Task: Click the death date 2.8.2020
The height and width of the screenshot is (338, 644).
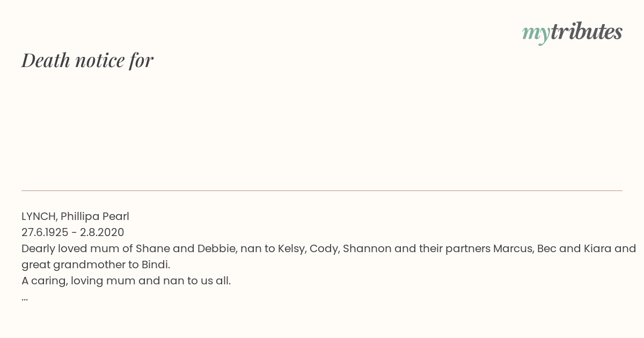Action: coord(102,233)
